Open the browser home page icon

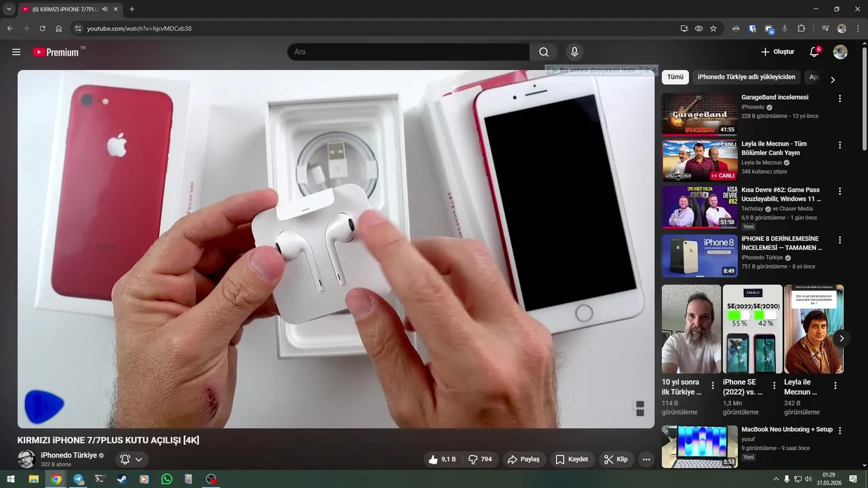click(x=58, y=28)
